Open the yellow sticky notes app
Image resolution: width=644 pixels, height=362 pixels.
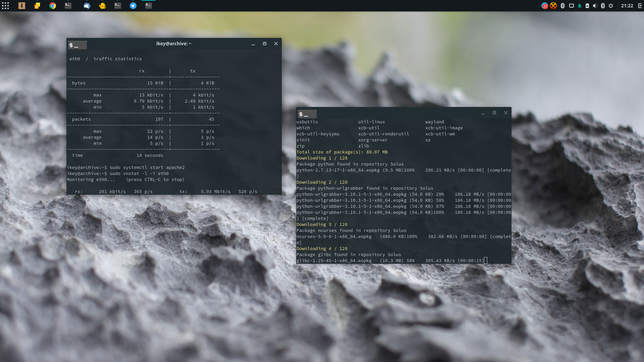(x=37, y=6)
